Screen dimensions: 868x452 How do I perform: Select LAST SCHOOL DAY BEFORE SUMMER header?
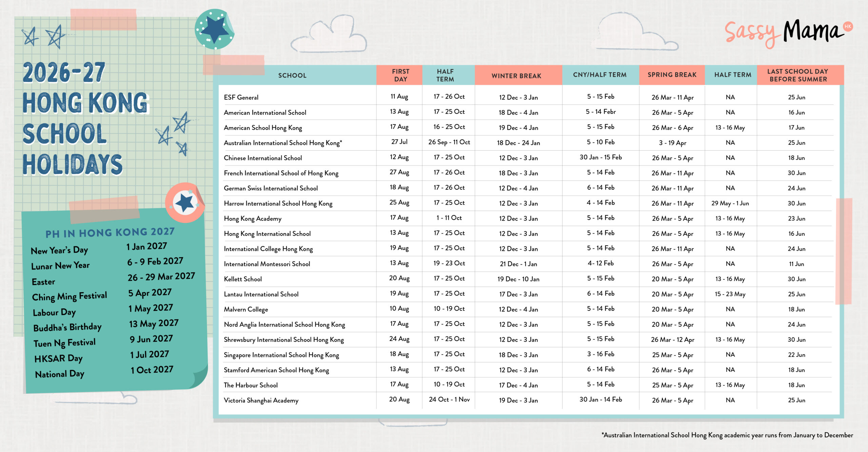tap(798, 75)
